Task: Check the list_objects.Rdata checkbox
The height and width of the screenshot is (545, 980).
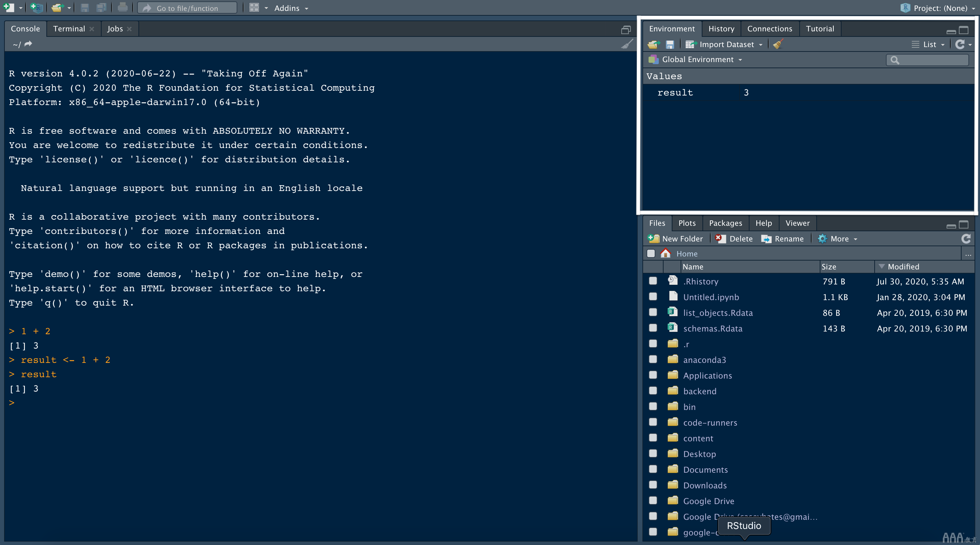Action: pos(653,312)
